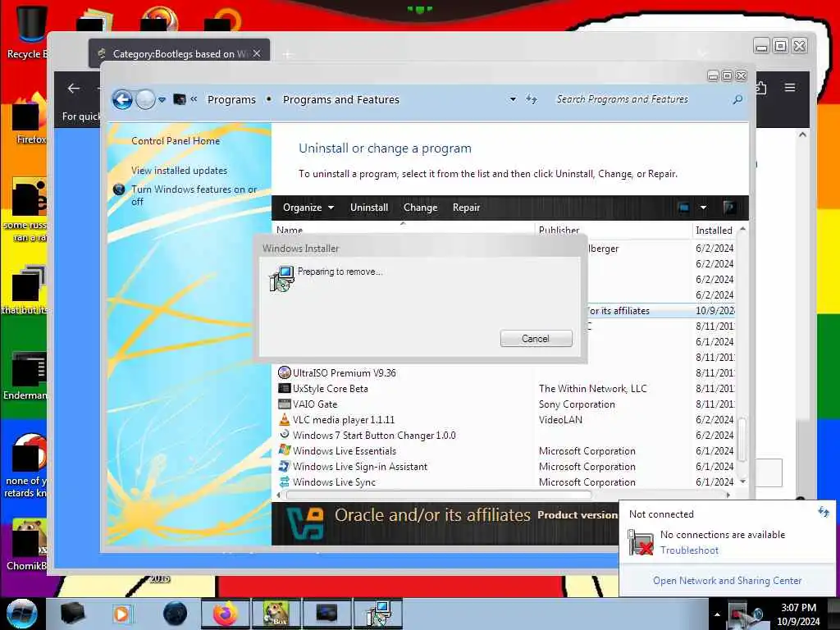This screenshot has width=840, height=630.
Task: Click the change view icon in command bar
Action: 683,208
